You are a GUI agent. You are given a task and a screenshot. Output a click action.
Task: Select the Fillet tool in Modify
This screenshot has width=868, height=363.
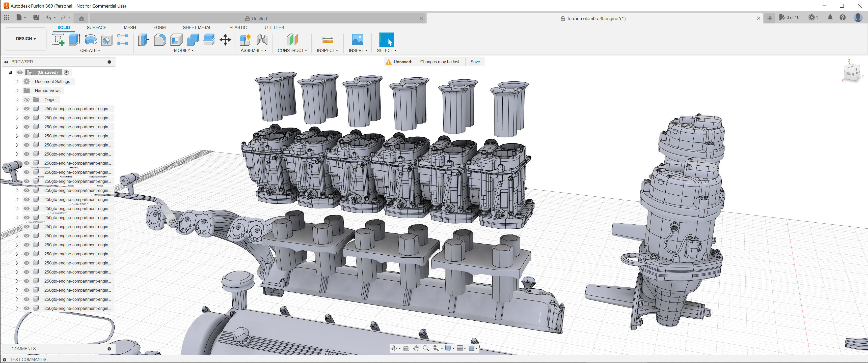(160, 40)
